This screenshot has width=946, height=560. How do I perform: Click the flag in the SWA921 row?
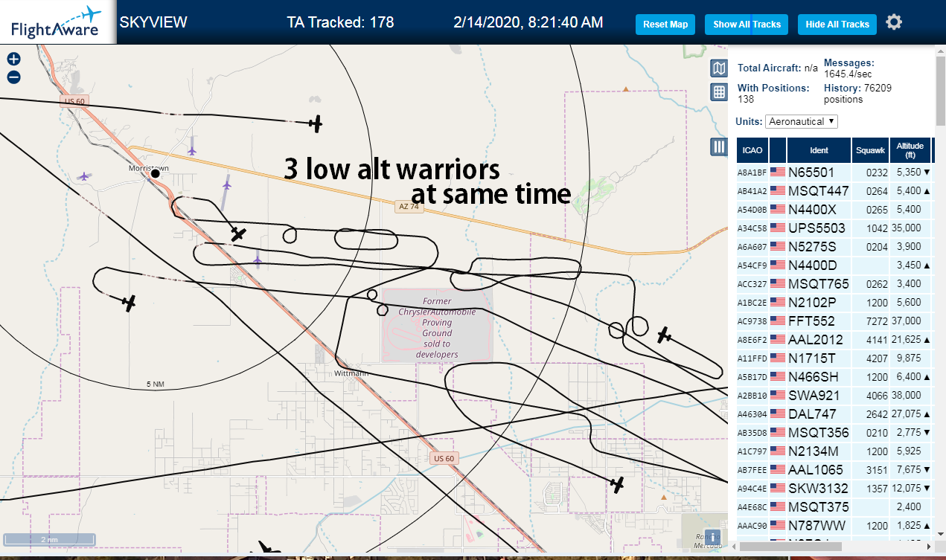tap(778, 395)
